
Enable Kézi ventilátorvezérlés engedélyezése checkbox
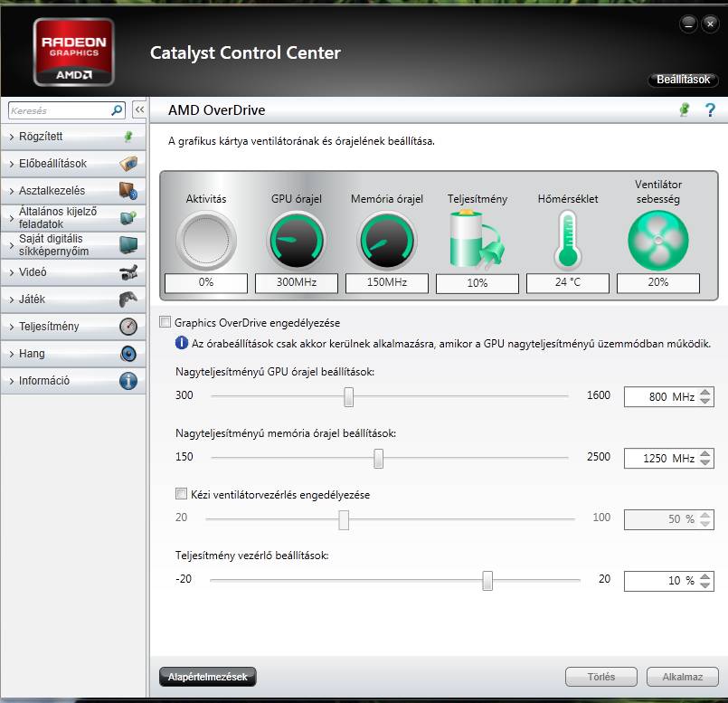[x=181, y=493]
